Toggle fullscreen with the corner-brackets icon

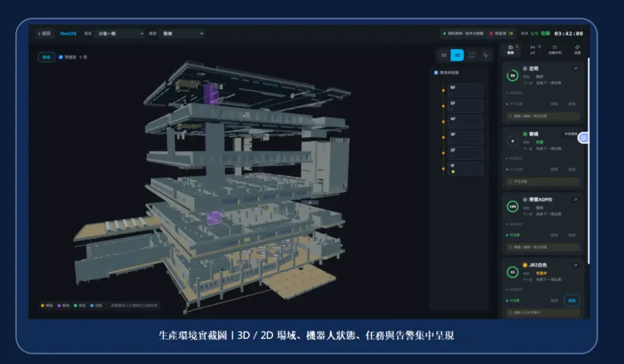point(472,55)
